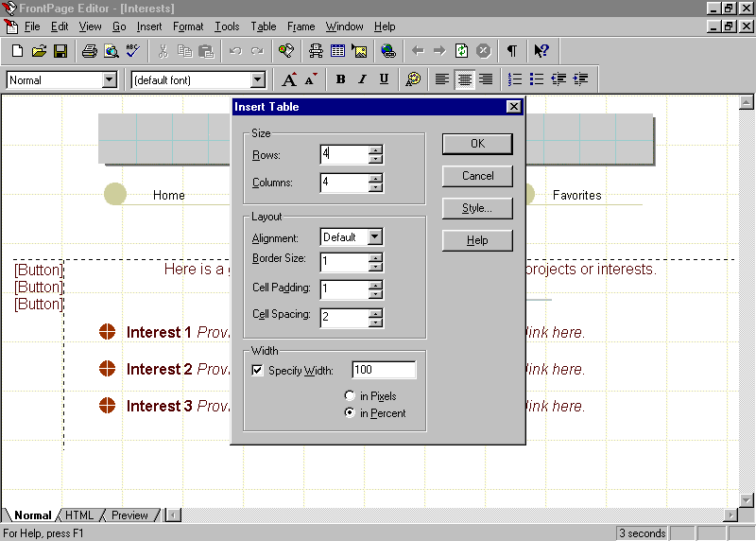This screenshot has height=541, width=756.
Task: Open the Normal style dropdown
Action: (110, 79)
